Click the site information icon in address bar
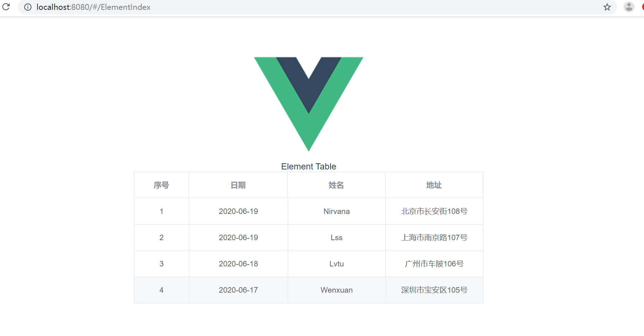644x336 pixels. (x=28, y=7)
